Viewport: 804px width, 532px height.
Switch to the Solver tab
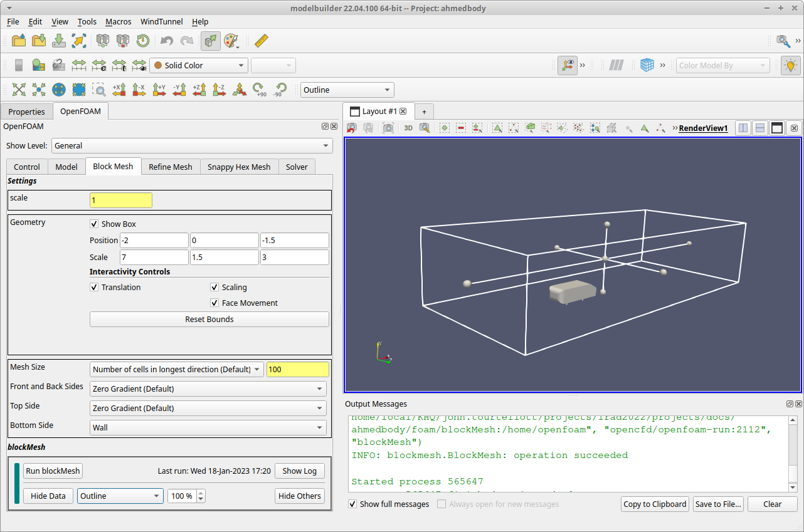[297, 167]
